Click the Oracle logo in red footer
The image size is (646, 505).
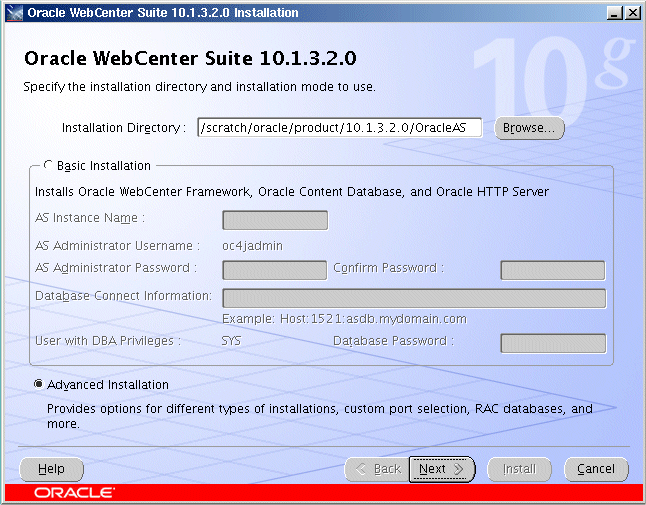(75, 493)
